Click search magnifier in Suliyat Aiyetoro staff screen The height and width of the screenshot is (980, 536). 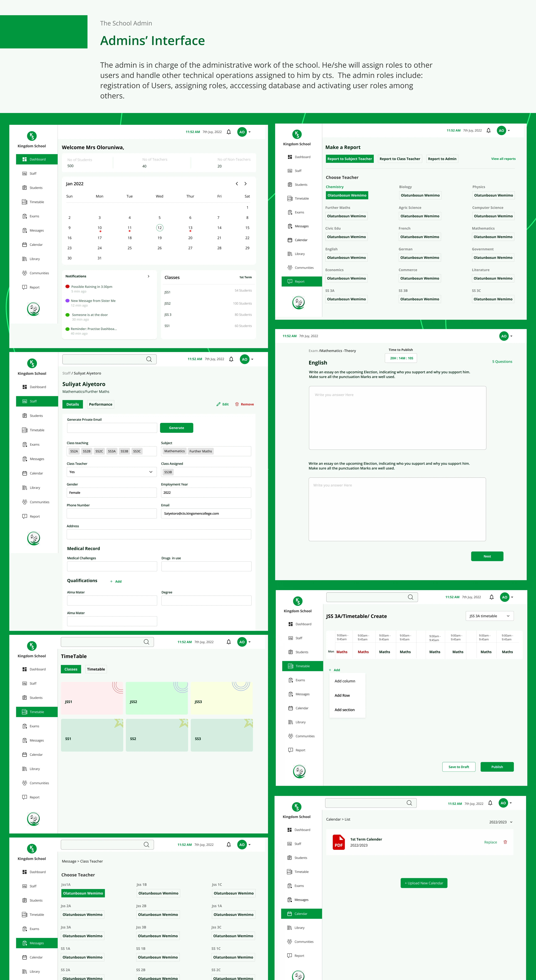coord(149,359)
